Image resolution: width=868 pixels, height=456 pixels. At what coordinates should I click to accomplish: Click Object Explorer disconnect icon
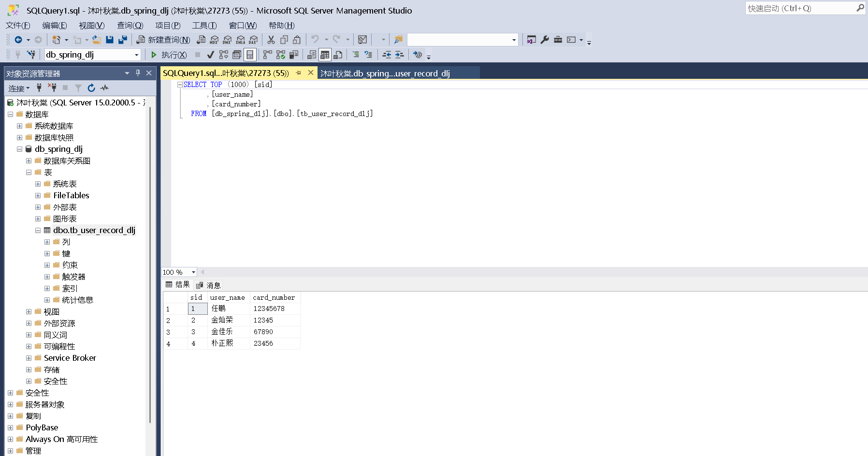tap(52, 88)
